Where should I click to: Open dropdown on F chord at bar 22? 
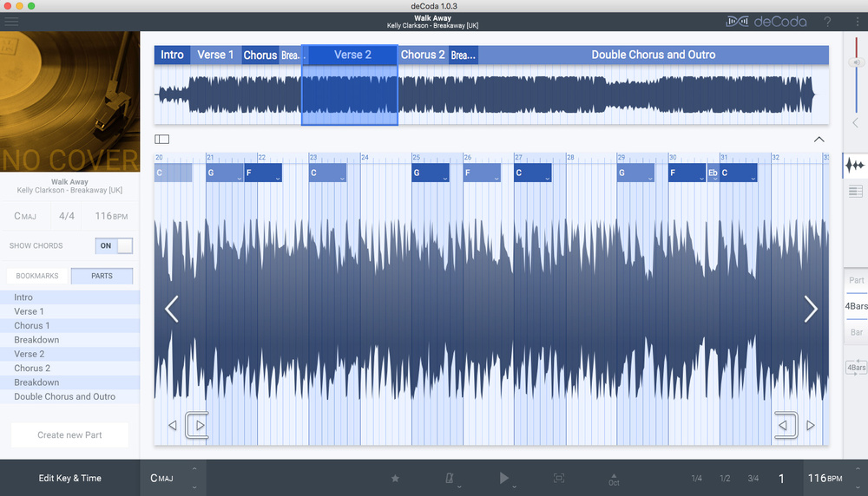tap(278, 178)
